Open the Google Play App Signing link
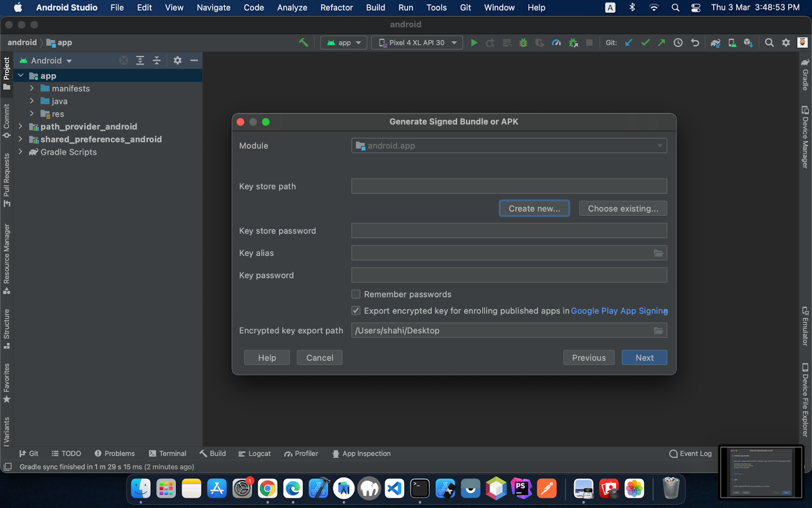 click(x=619, y=311)
